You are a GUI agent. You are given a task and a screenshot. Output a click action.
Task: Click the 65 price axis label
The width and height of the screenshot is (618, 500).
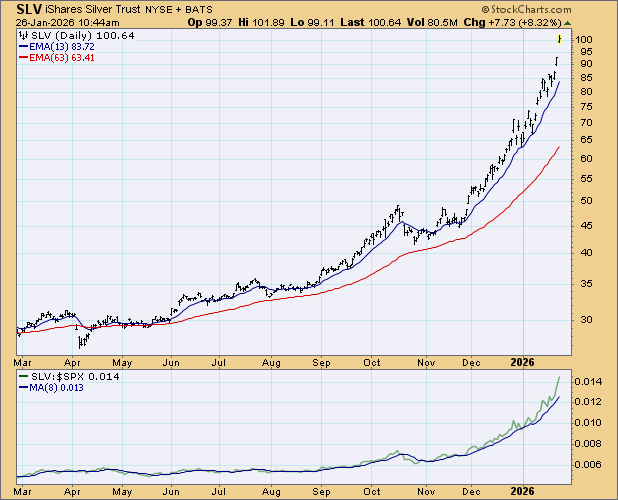[586, 139]
